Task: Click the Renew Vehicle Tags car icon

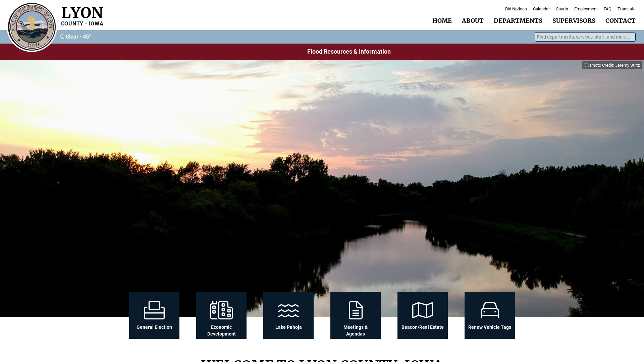Action: coord(490,309)
